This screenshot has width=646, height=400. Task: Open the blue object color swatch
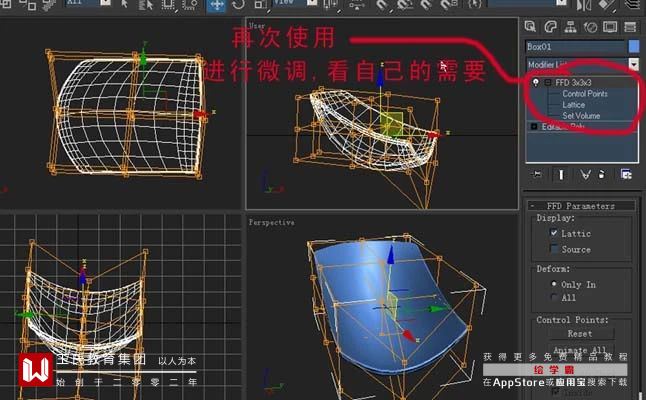(634, 47)
